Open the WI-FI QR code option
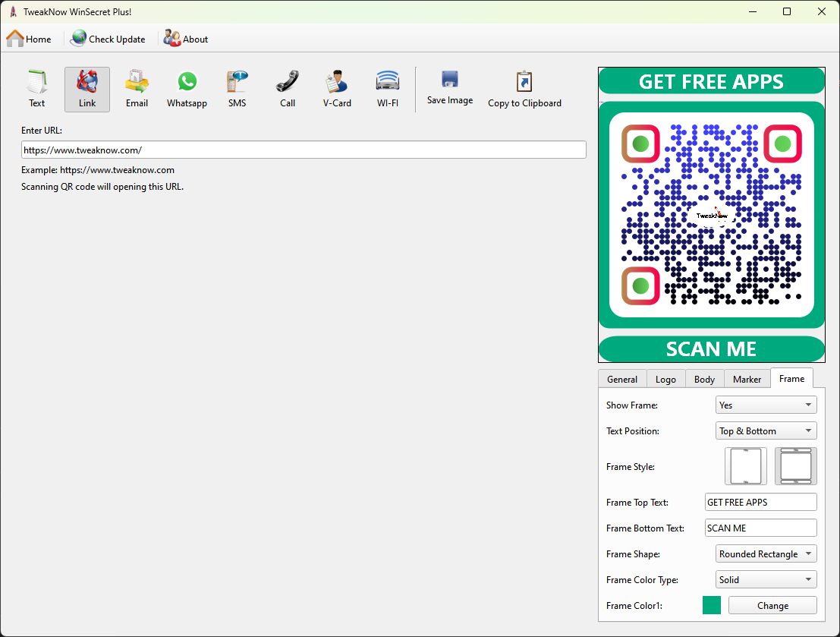 388,89
